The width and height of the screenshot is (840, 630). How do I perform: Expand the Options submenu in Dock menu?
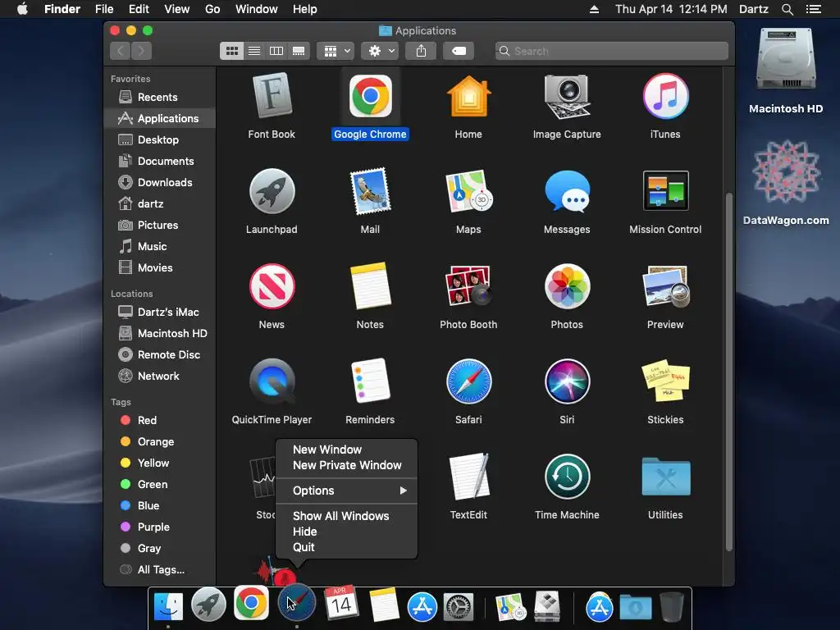pyautogui.click(x=347, y=491)
